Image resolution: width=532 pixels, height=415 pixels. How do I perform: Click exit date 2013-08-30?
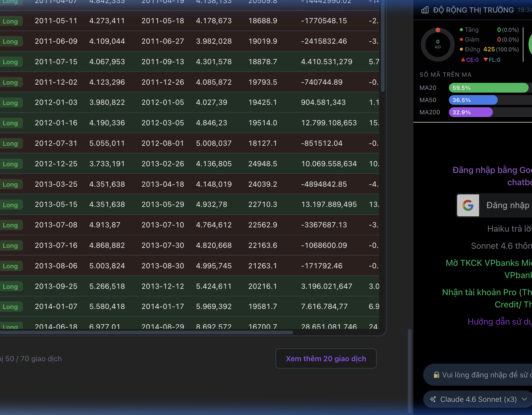(163, 266)
